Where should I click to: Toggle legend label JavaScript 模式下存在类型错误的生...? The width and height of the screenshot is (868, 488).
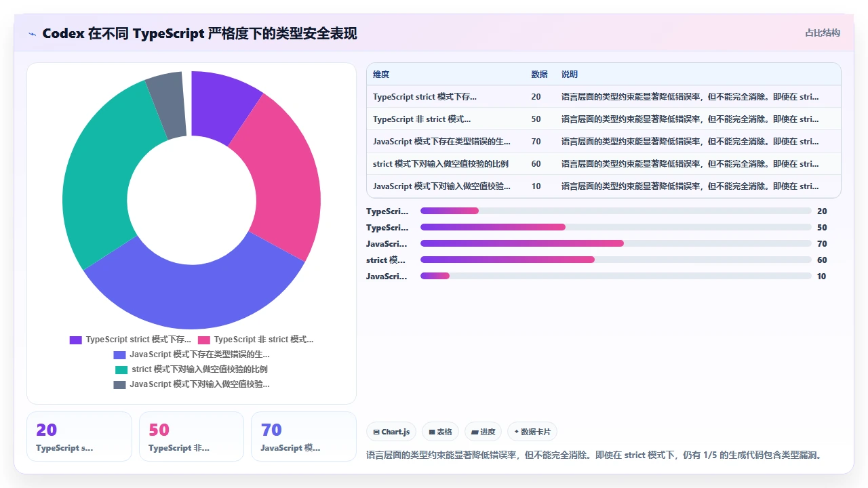(199, 354)
